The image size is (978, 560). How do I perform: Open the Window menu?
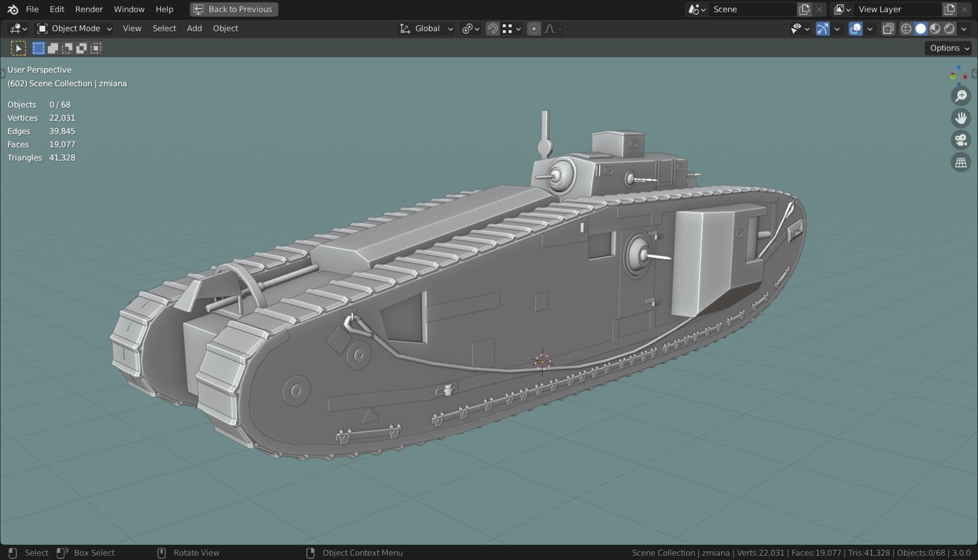(129, 10)
